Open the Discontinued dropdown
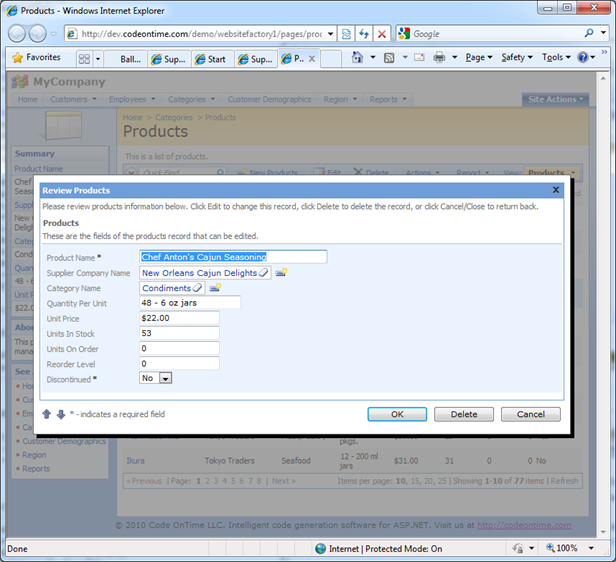This screenshot has width=616, height=562. click(165, 379)
